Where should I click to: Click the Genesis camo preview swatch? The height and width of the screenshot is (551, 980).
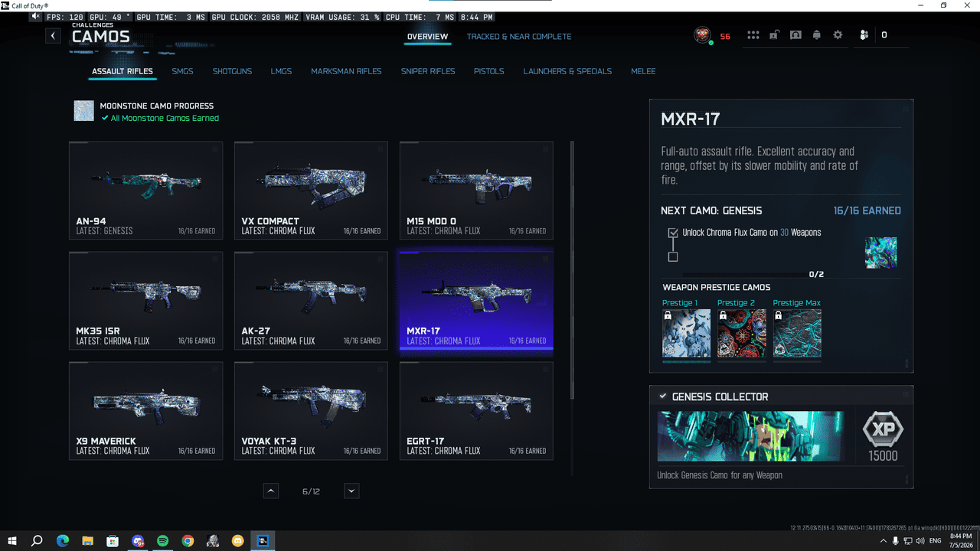(880, 253)
